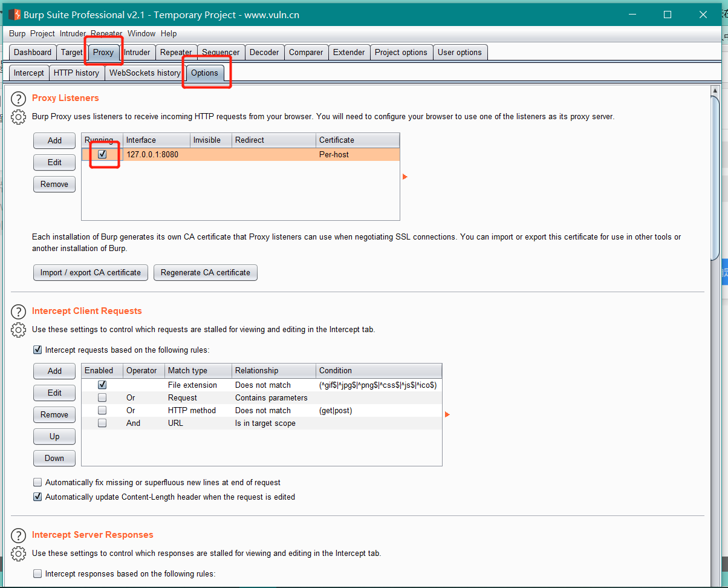Enable automatically fix missing new lines
The height and width of the screenshot is (588, 728).
click(37, 483)
